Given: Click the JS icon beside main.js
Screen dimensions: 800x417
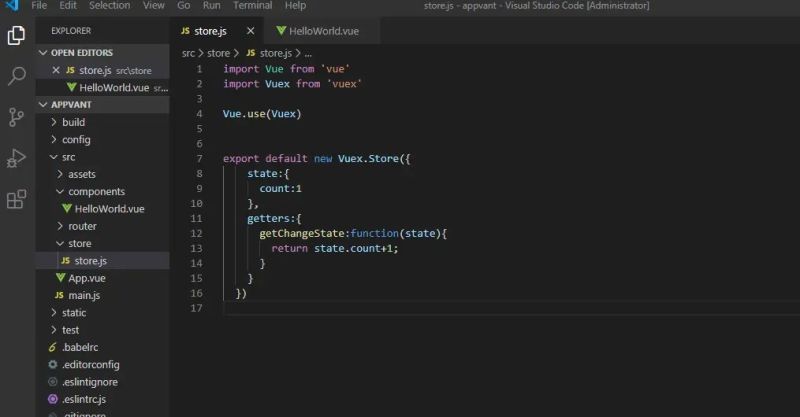Looking at the screenshot, I should click(59, 295).
